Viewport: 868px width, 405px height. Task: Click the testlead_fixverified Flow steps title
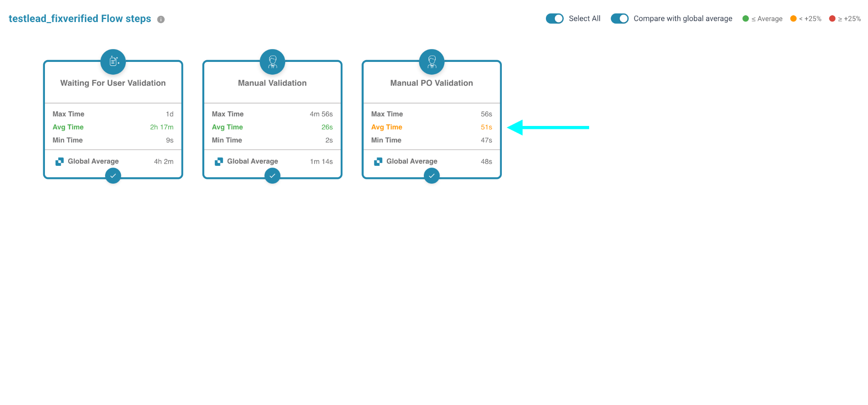80,19
